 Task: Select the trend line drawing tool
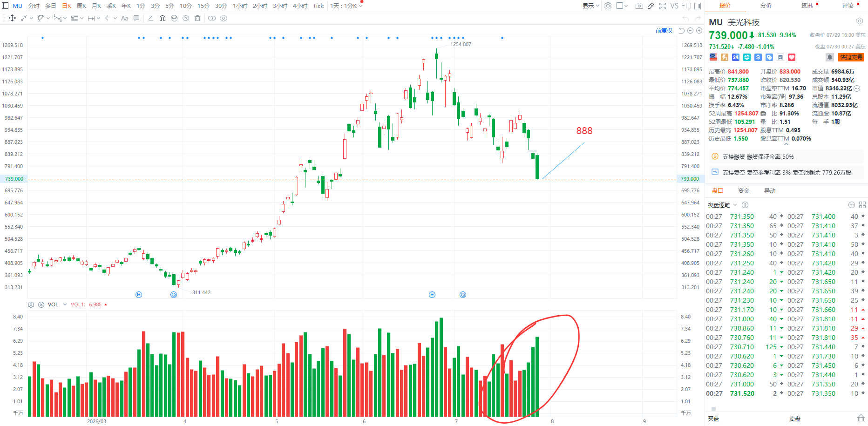tap(24, 18)
